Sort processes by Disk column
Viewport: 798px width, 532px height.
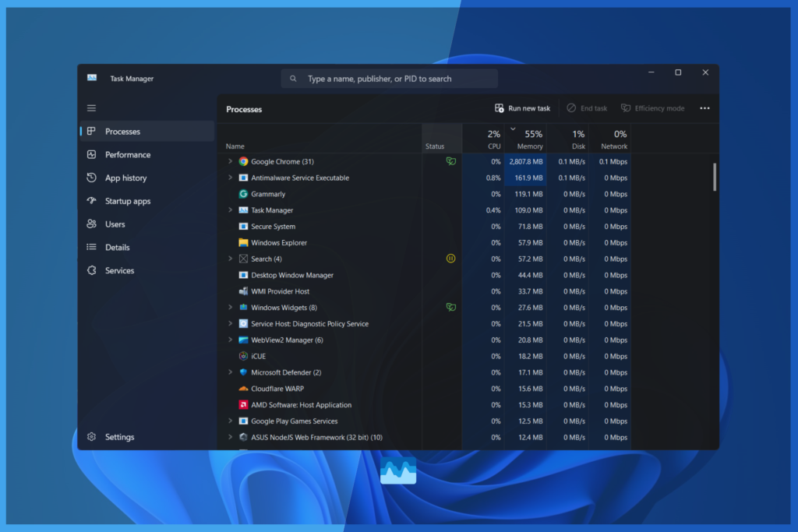point(568,139)
